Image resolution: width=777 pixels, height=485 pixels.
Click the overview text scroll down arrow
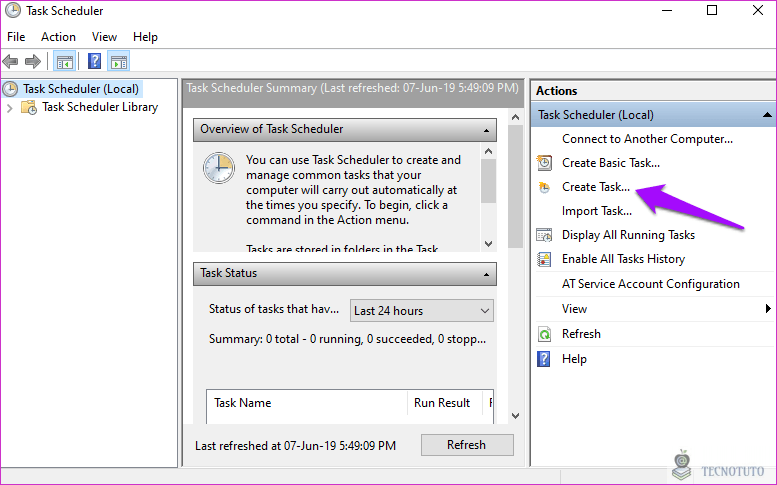(x=489, y=244)
